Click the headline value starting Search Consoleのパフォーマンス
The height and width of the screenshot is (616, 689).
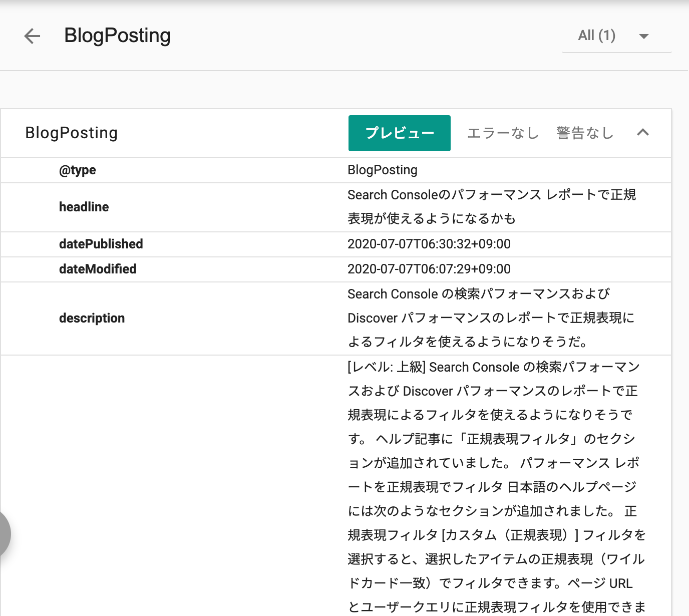click(492, 207)
